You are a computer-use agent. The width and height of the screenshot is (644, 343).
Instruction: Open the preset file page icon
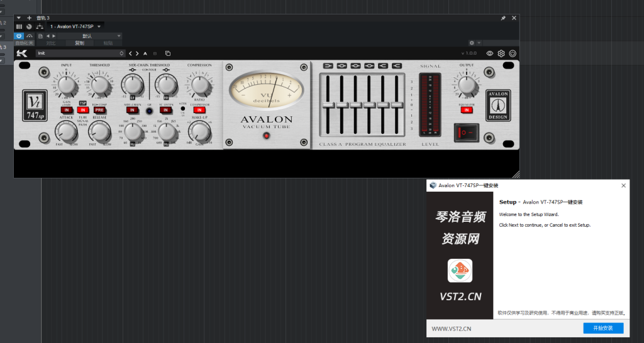[x=40, y=36]
